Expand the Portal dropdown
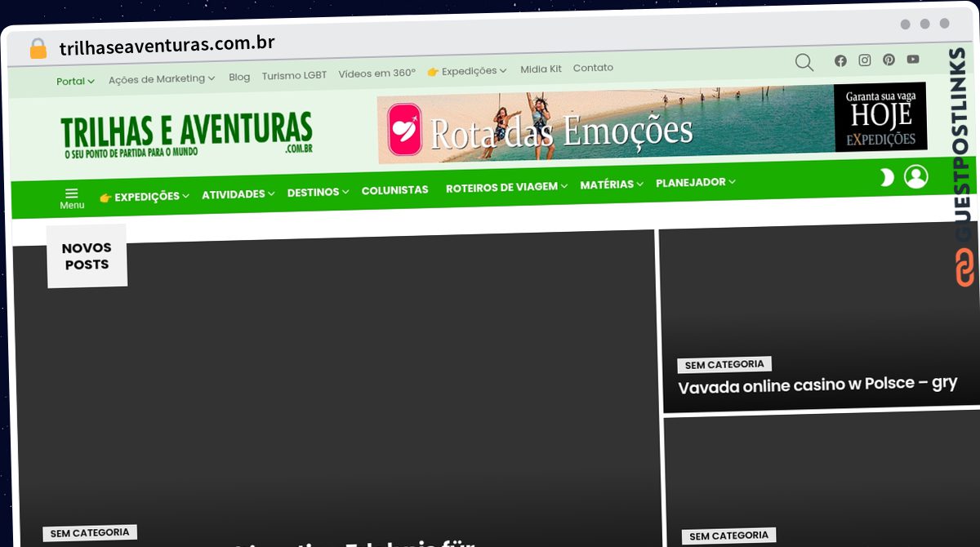 coord(75,81)
